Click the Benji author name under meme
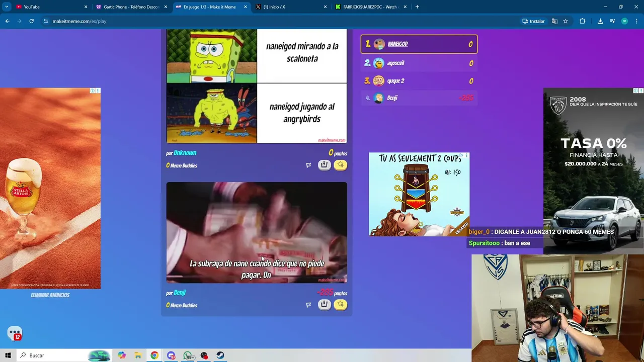The height and width of the screenshot is (362, 644). pyautogui.click(x=180, y=293)
